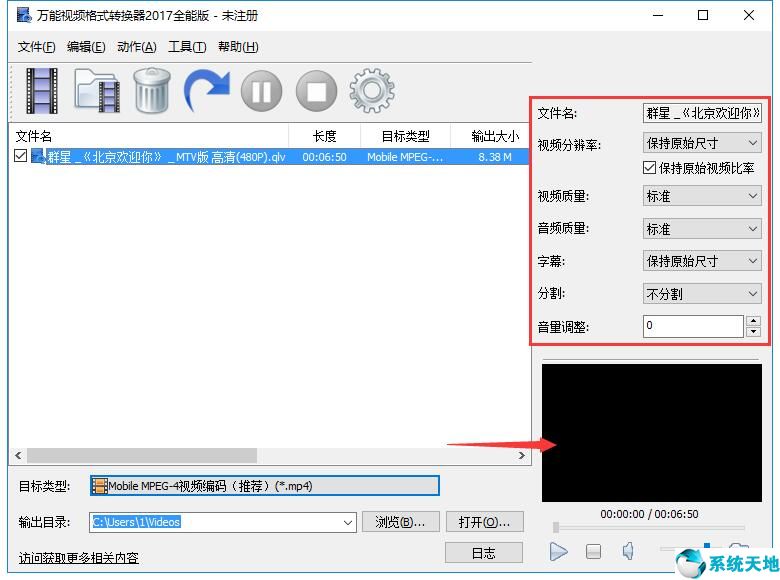The image size is (780, 580).
Task: Open the 编辑(E) menu
Action: (x=86, y=47)
